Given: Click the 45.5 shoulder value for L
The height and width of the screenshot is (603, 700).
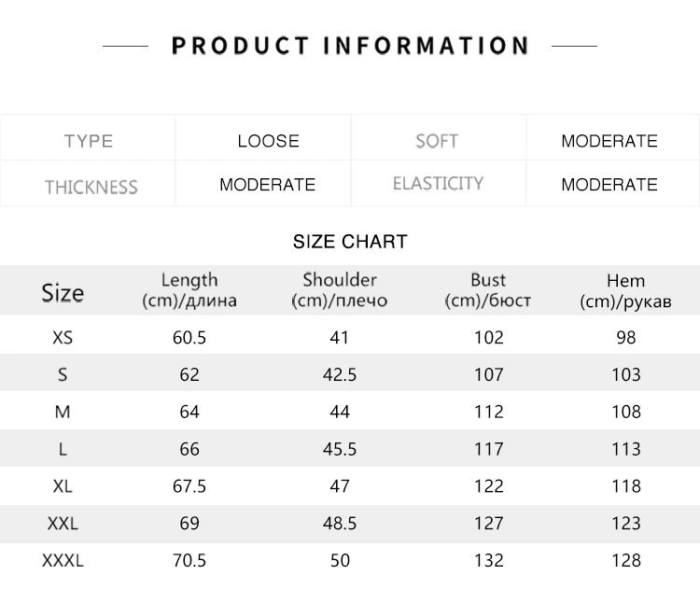Looking at the screenshot, I should [x=340, y=449].
